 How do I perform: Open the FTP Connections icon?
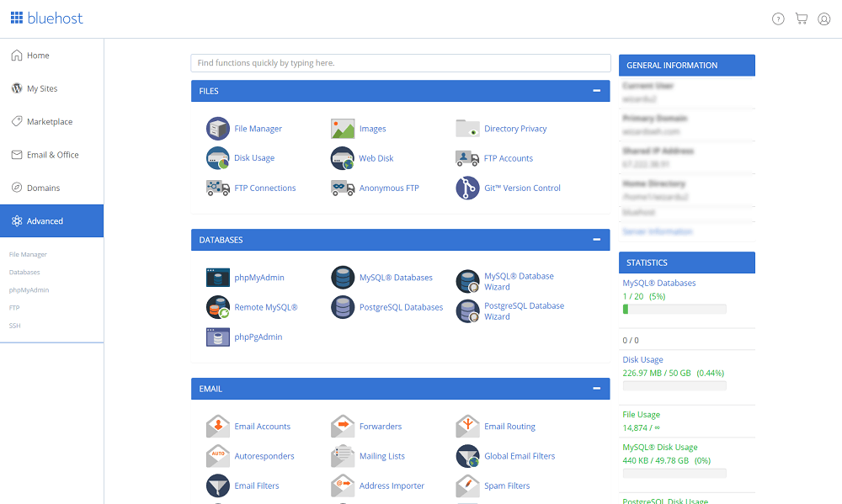[217, 188]
